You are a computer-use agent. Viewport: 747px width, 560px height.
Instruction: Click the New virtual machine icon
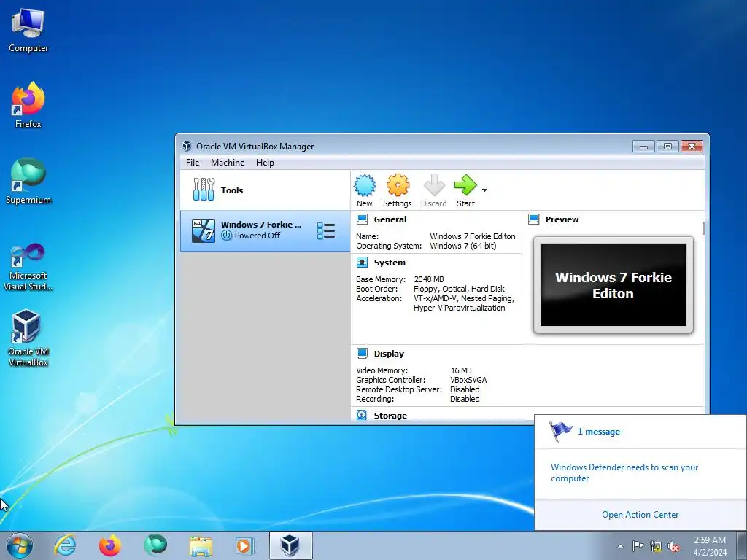click(365, 185)
